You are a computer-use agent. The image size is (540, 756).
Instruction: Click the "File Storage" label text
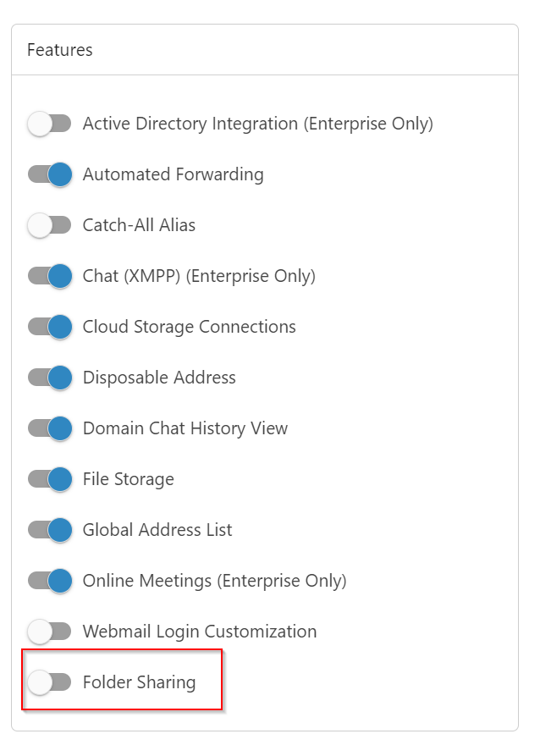coord(128,479)
